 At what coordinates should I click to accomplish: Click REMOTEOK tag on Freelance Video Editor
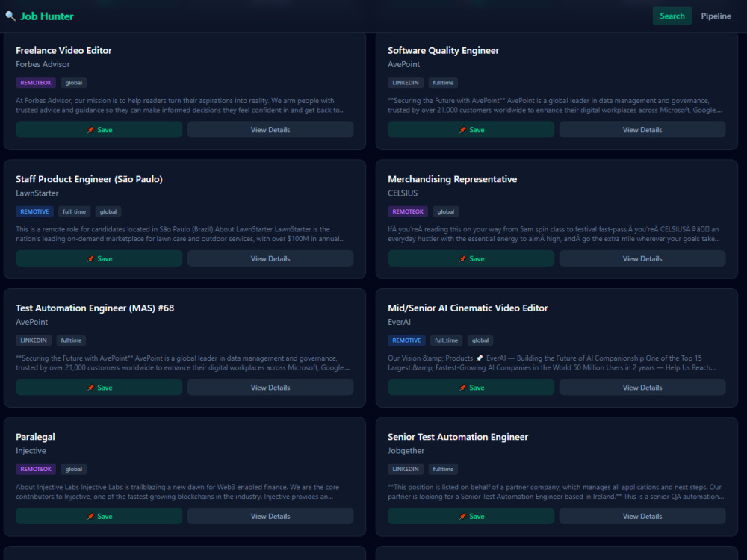coord(36,83)
